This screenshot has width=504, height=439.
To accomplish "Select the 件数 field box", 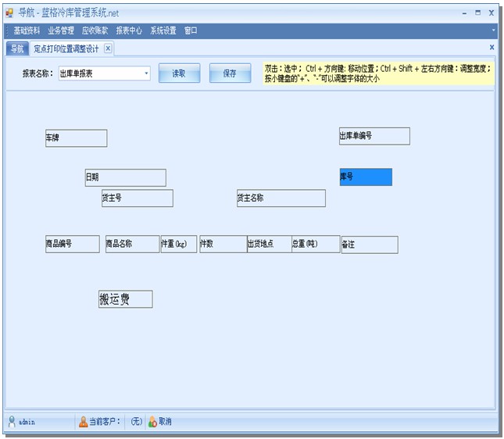I will (223, 244).
